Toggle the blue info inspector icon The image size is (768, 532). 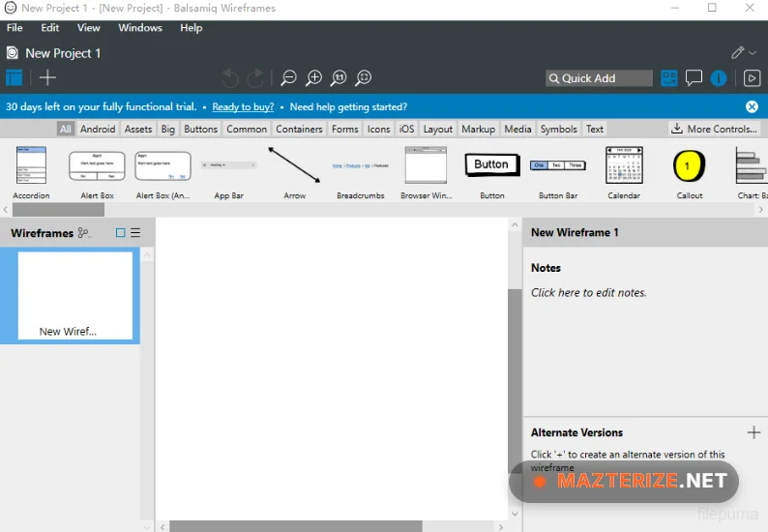[719, 78]
